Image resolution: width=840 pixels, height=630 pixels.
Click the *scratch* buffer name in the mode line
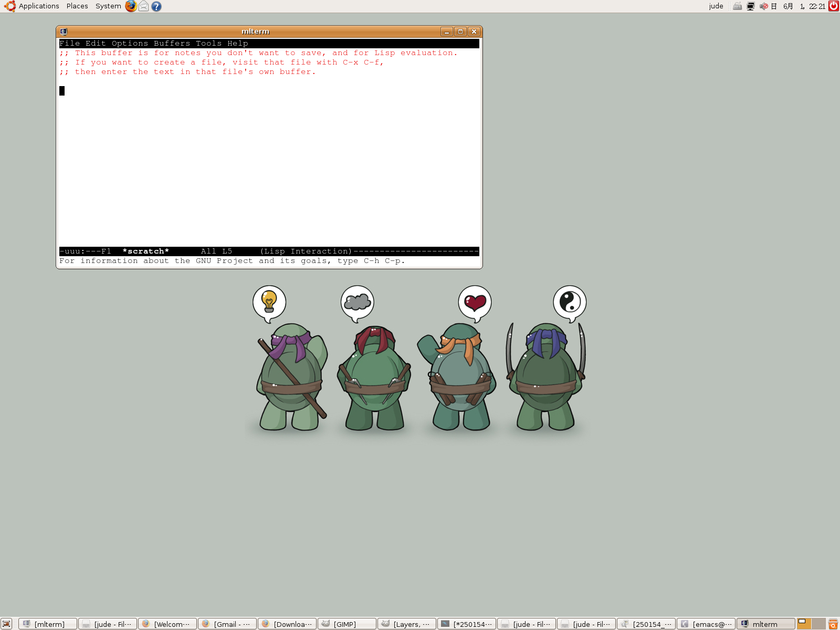click(x=146, y=251)
